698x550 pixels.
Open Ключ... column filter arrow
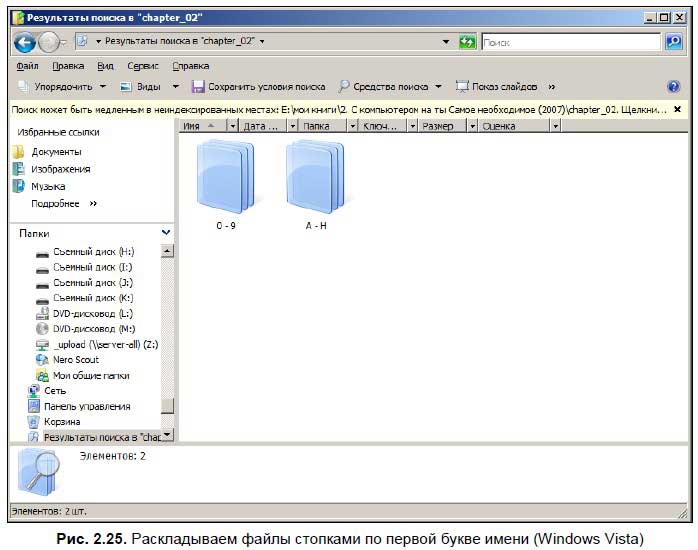tap(413, 126)
